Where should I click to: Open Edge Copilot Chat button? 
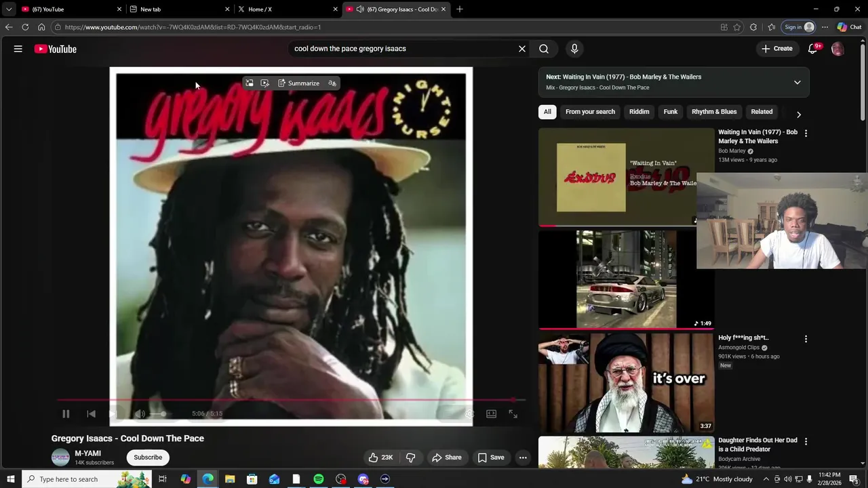point(848,27)
